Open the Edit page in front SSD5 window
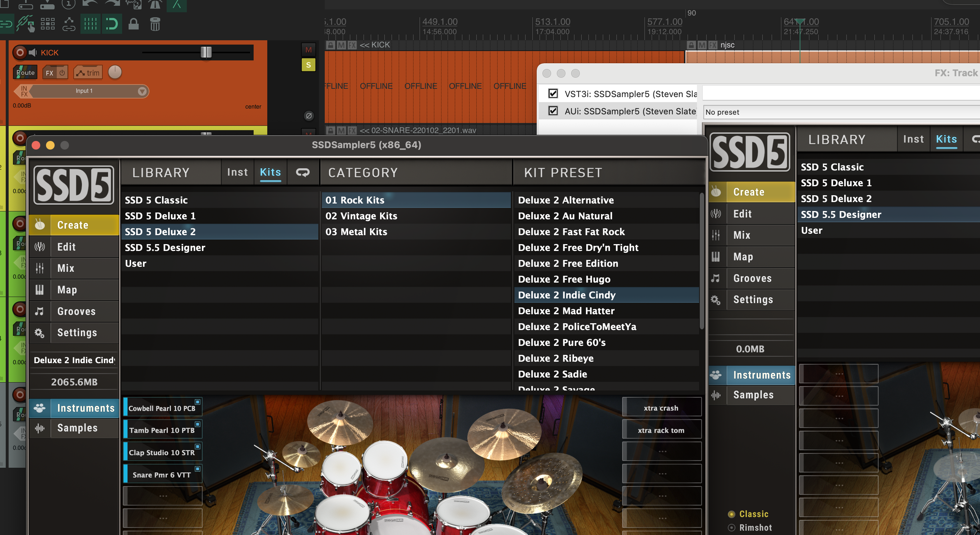Viewport: 980px width, 535px height. pos(74,247)
